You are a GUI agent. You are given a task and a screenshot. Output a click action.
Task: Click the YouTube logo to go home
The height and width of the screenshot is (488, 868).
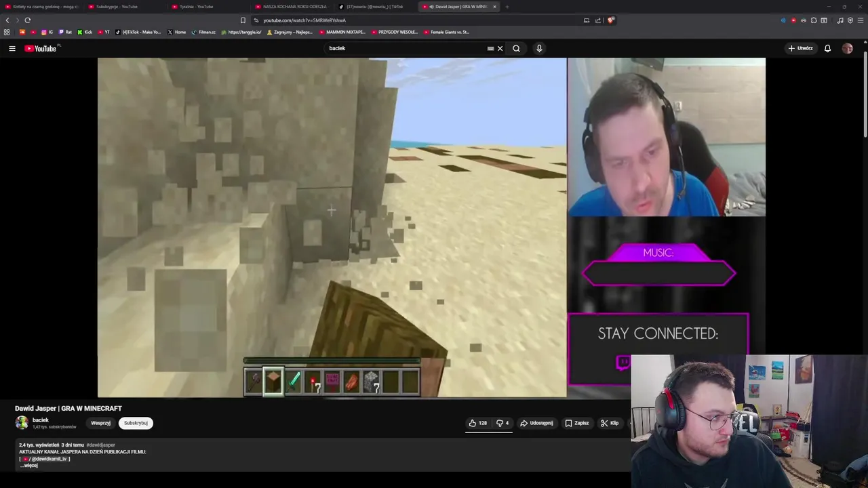(41, 48)
